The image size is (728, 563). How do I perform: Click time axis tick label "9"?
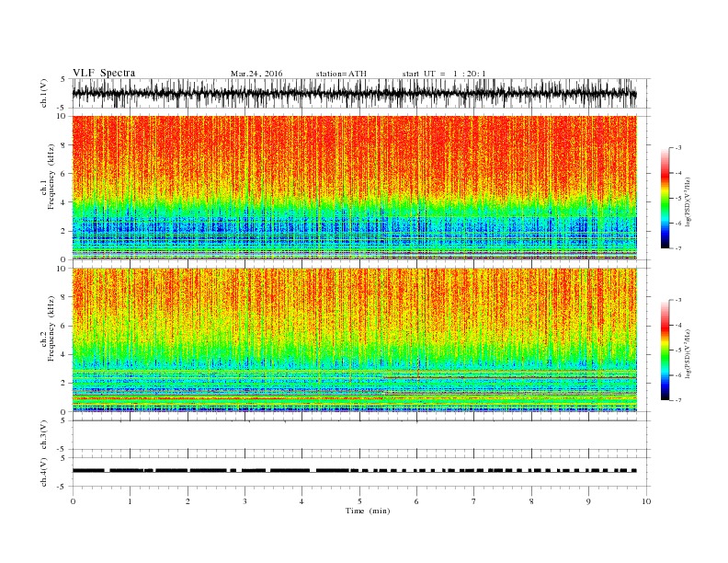(588, 501)
